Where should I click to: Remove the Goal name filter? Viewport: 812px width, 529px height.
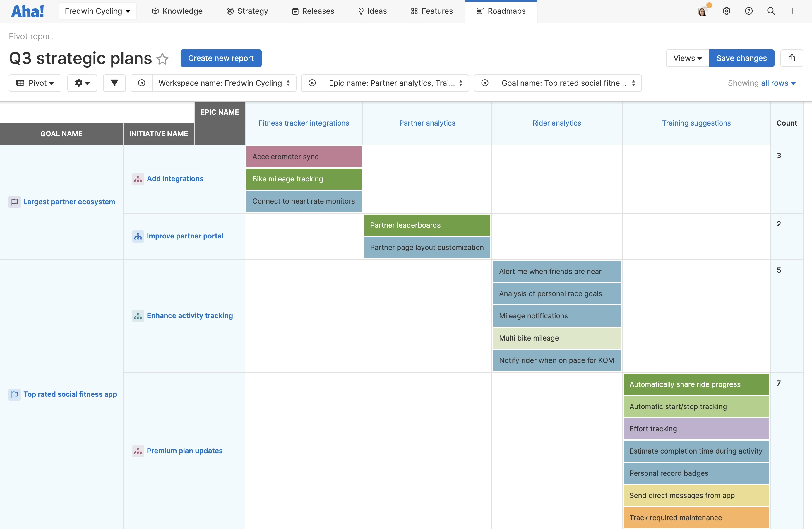tap(485, 83)
